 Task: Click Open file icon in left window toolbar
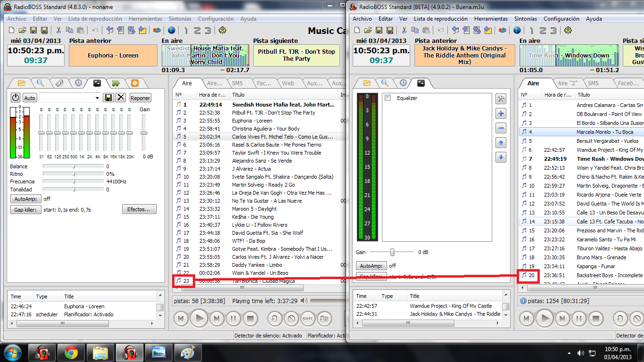[23, 30]
